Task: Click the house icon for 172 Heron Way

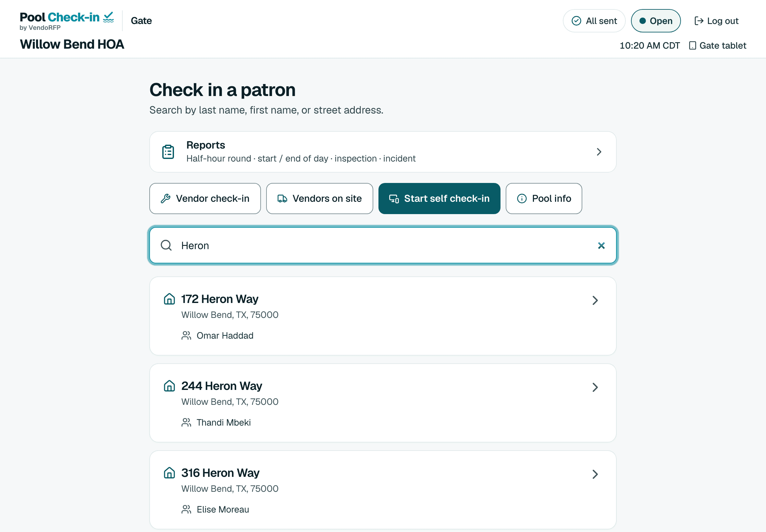Action: click(169, 299)
